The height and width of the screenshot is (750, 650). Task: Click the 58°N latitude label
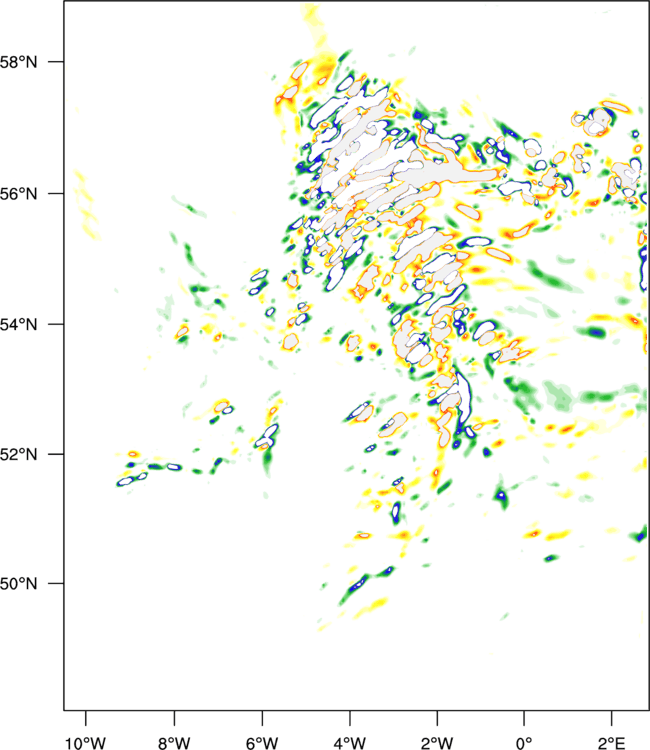click(x=18, y=62)
